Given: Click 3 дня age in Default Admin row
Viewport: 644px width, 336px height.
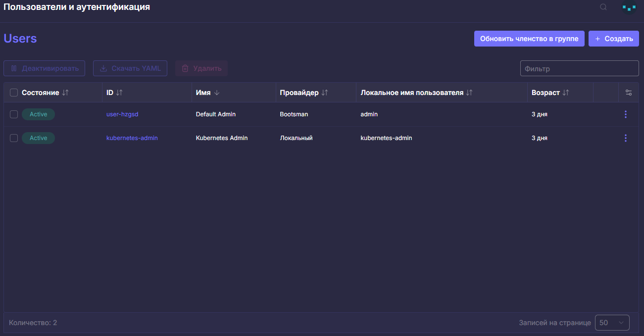Looking at the screenshot, I should click(540, 114).
